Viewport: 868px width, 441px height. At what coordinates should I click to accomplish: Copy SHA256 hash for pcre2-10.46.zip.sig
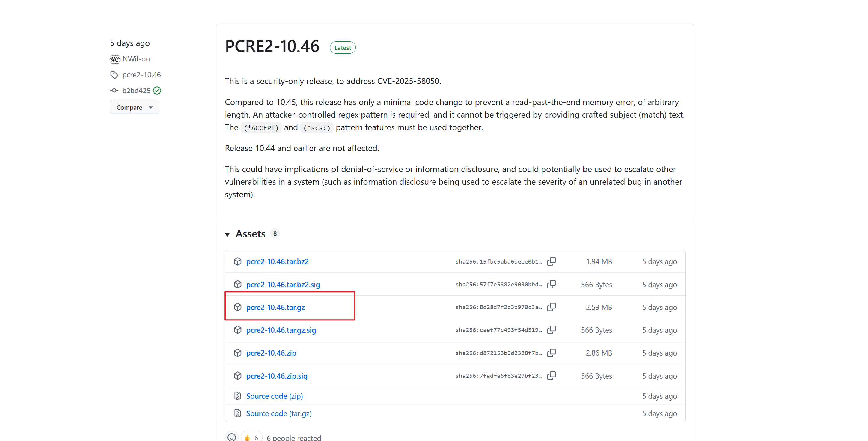pos(551,376)
